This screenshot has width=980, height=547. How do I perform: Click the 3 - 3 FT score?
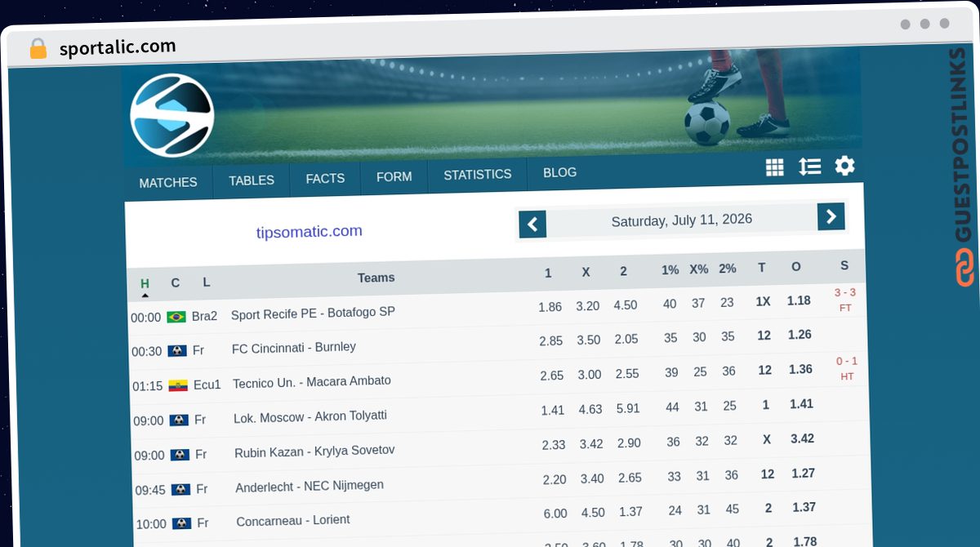(x=845, y=300)
